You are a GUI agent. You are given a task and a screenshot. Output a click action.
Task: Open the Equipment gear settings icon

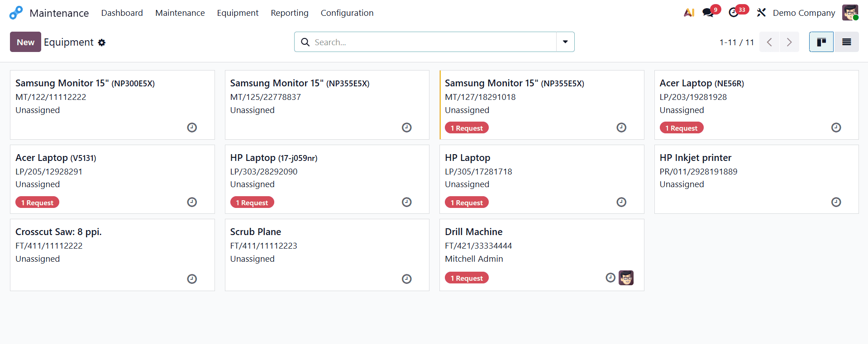[102, 42]
